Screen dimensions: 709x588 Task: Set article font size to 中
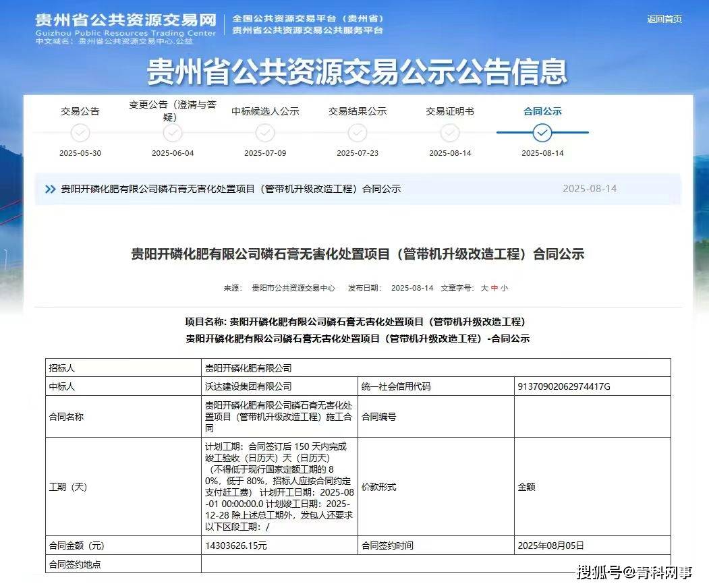click(494, 288)
